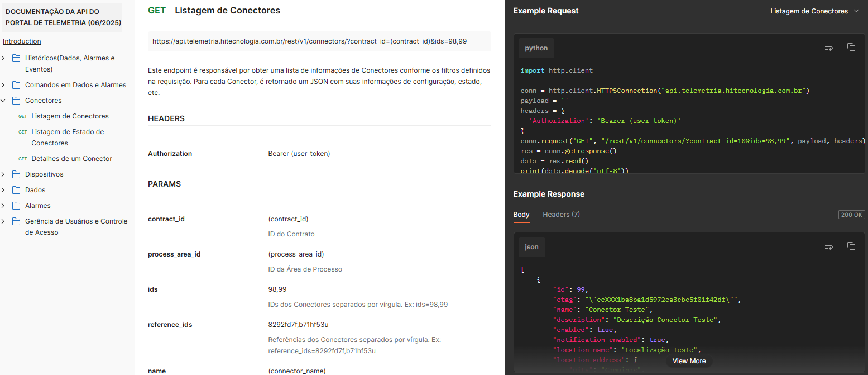The image size is (868, 375).
Task: Copy the JSON example response body
Action: 851,246
